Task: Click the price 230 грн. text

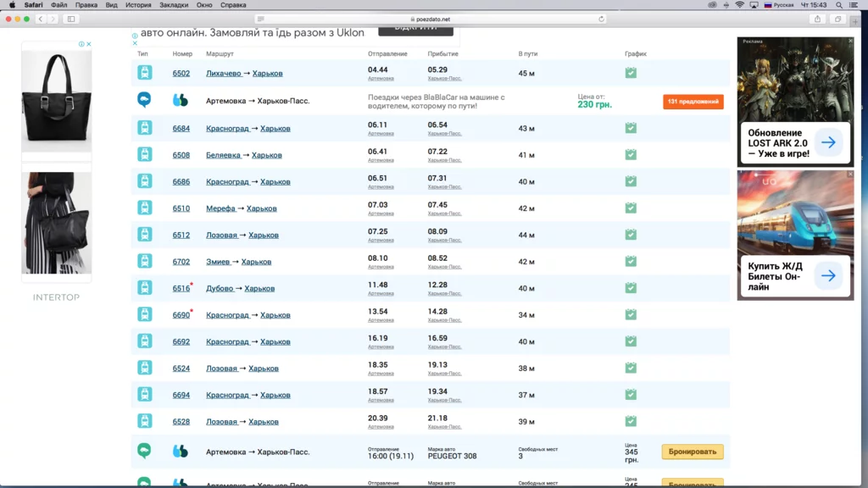Action: click(x=594, y=104)
